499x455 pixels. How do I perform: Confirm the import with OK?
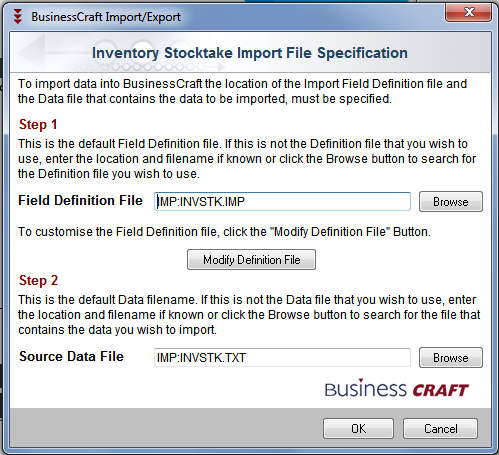[358, 428]
